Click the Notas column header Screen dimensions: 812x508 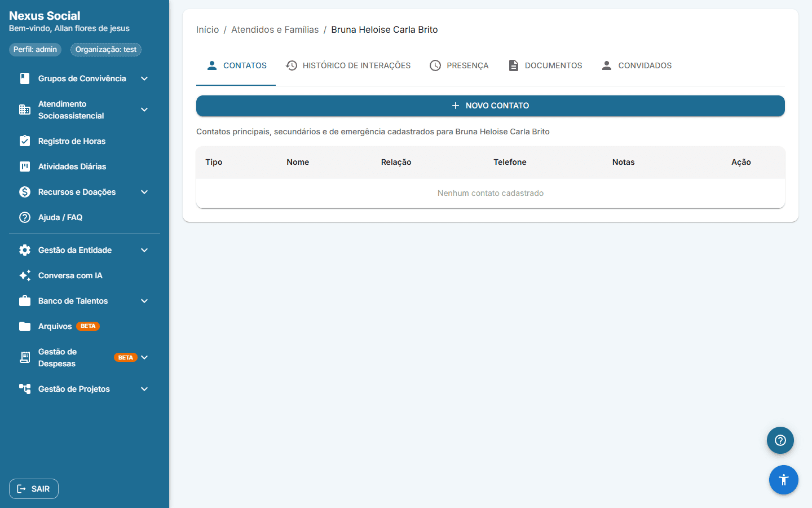click(623, 162)
